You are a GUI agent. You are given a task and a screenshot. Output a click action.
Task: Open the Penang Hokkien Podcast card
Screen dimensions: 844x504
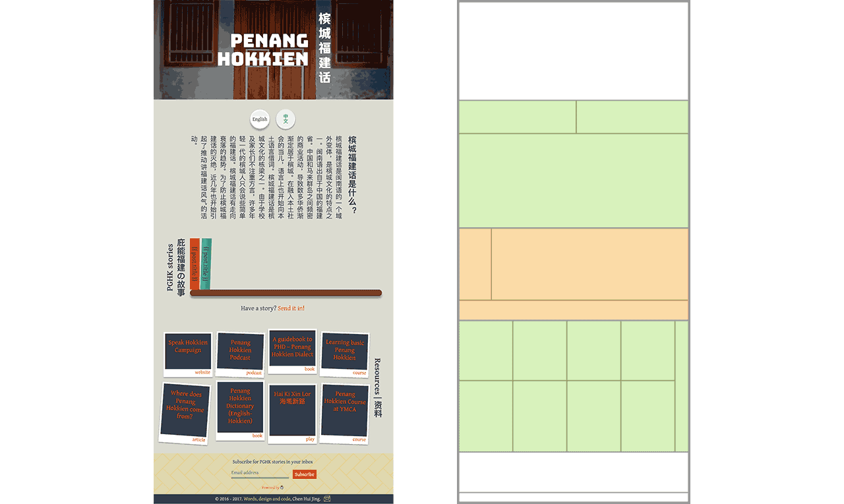point(239,352)
